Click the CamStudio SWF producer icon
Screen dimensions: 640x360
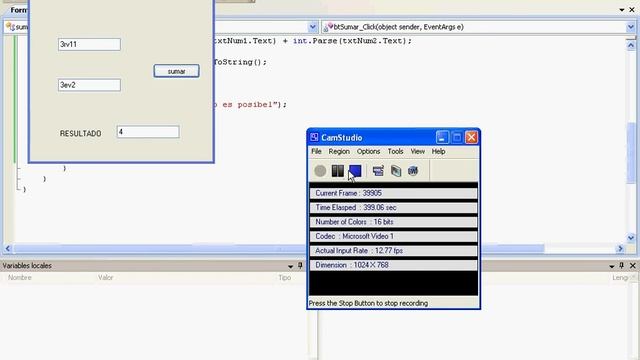[413, 171]
